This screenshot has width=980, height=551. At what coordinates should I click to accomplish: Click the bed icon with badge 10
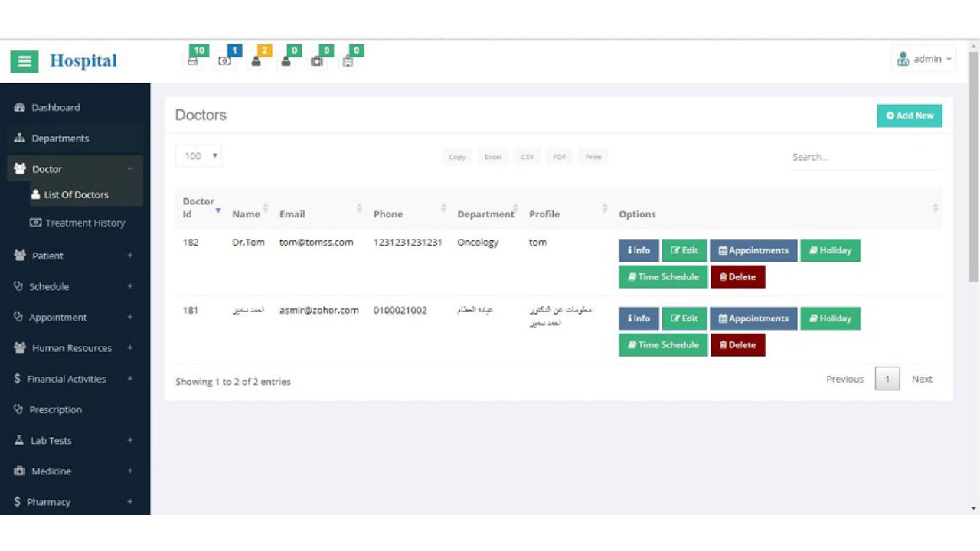(194, 60)
